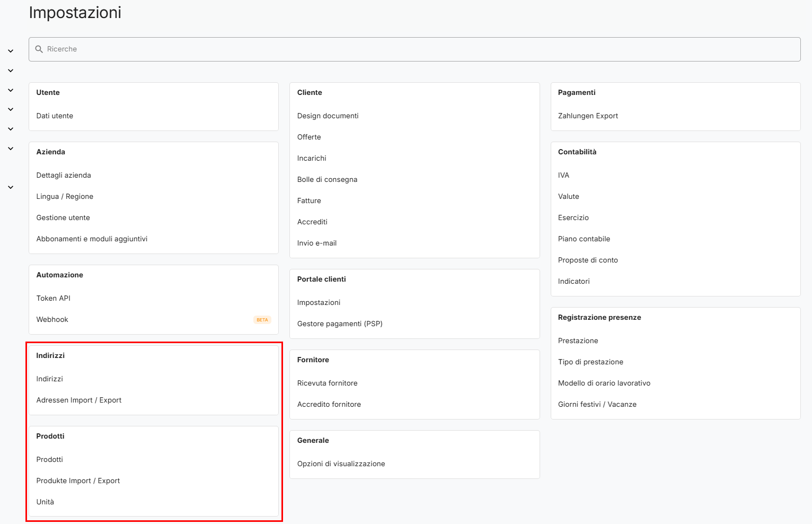Viewport: 812px width, 524px height.
Task: Open Dettagli azienda
Action: [64, 175]
